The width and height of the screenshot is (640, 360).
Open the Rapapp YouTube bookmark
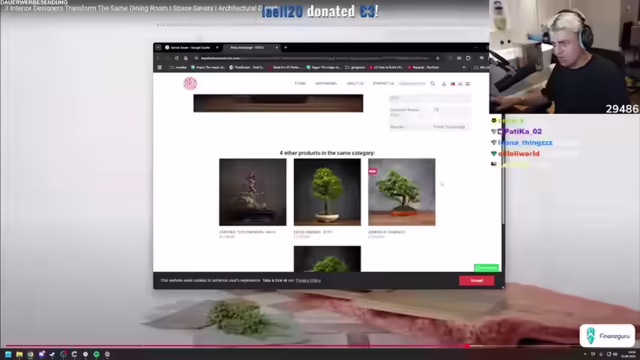pos(423,67)
